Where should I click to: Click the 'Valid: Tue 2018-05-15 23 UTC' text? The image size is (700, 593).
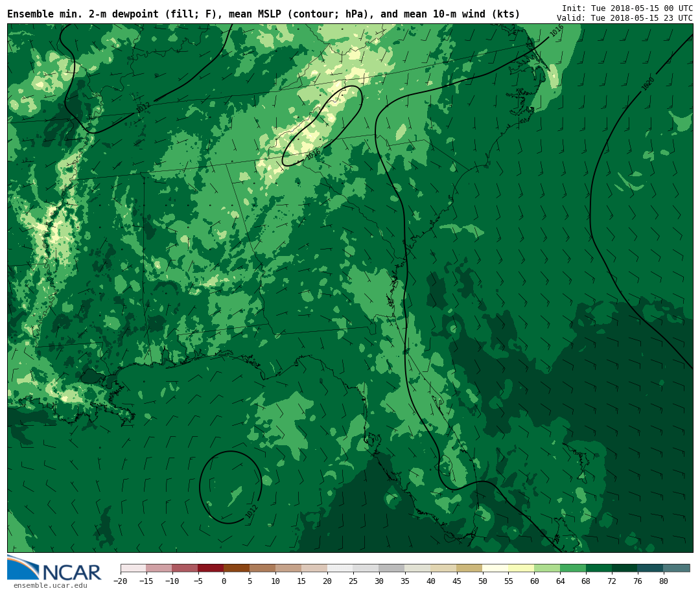tap(625, 18)
